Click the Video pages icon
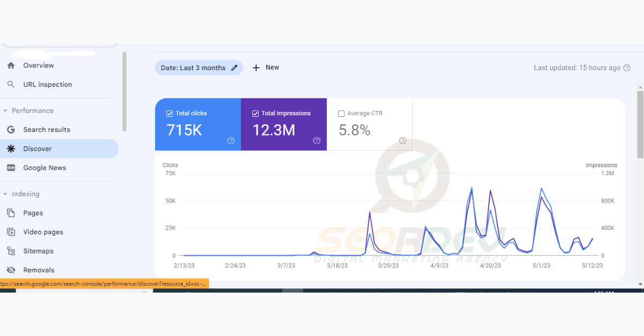Image resolution: width=644 pixels, height=336 pixels. [11, 232]
